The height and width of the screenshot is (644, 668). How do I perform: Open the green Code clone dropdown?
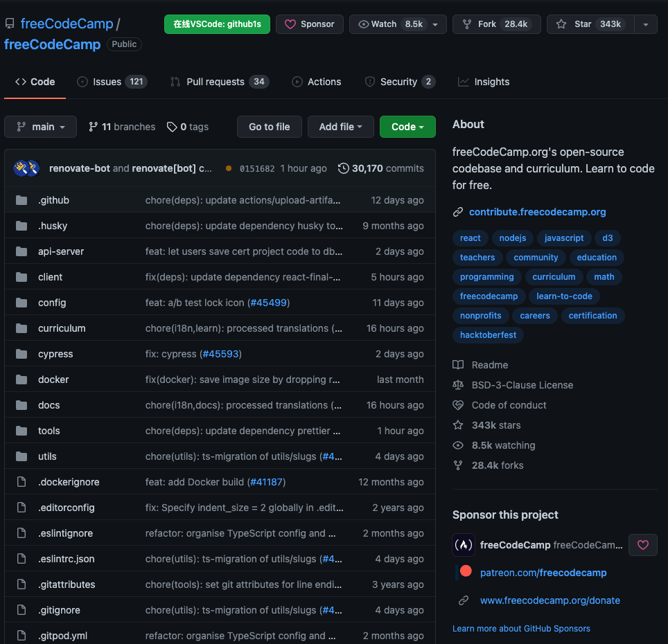tap(407, 127)
